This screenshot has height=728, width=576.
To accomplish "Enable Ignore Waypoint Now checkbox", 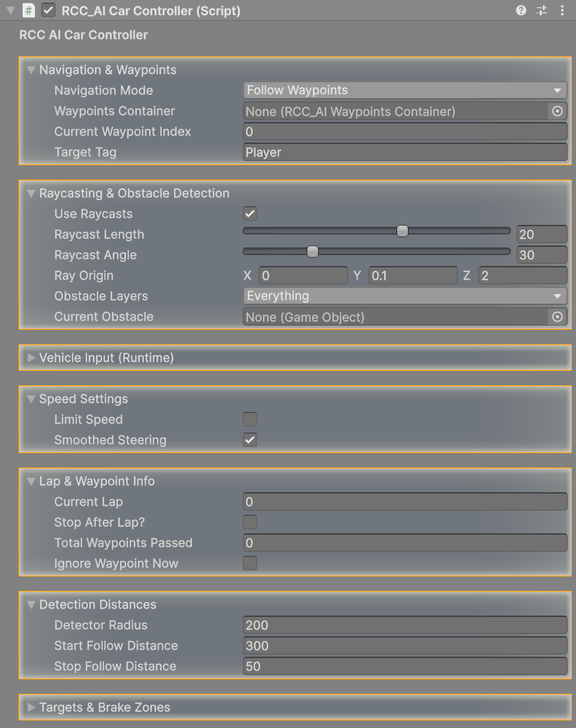I will click(250, 563).
